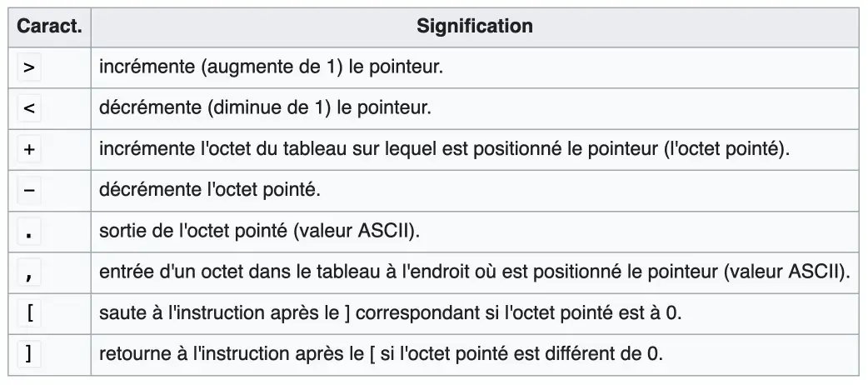Click the Caract. column header
Image resolution: width=868 pixels, height=385 pixels.
point(50,27)
